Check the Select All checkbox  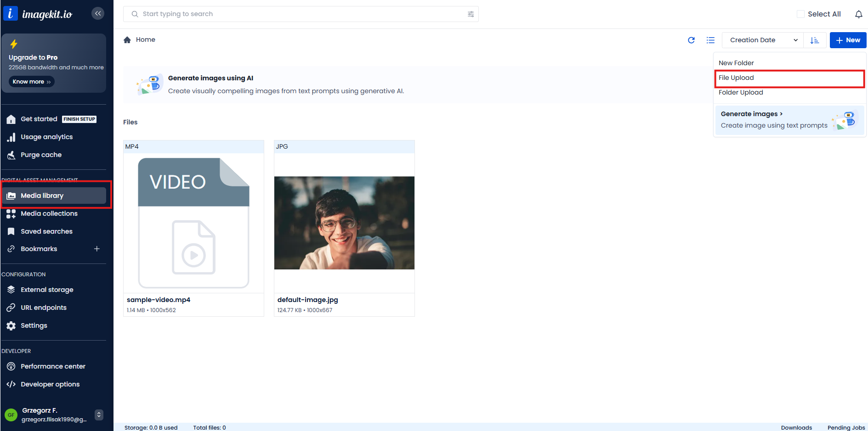click(x=800, y=14)
